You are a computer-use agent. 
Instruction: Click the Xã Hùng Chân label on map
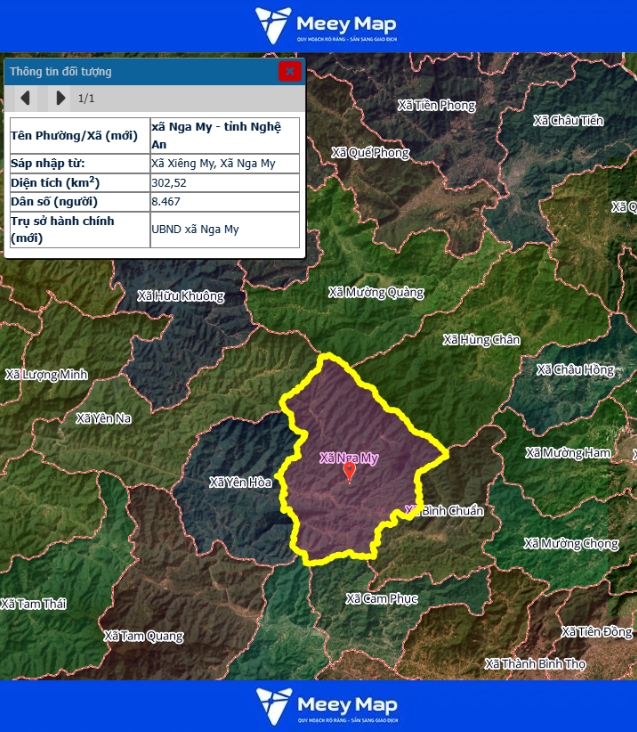pyautogui.click(x=481, y=340)
